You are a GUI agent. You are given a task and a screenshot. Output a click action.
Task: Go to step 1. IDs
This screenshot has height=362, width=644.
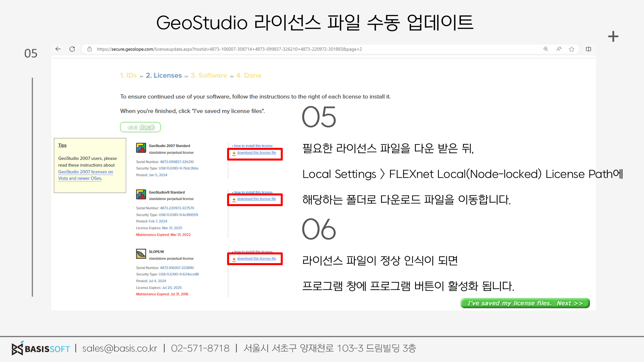point(128,75)
